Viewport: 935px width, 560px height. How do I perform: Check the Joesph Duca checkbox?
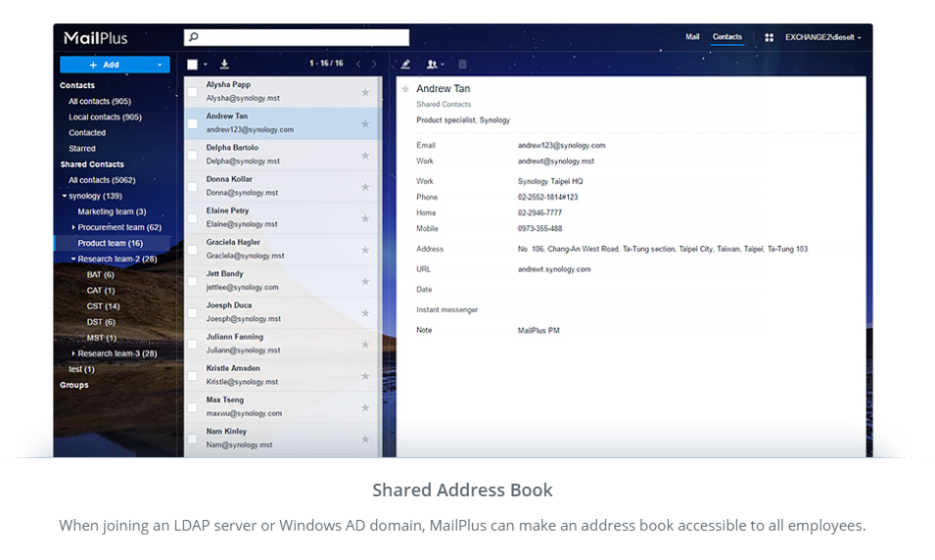[x=192, y=313]
